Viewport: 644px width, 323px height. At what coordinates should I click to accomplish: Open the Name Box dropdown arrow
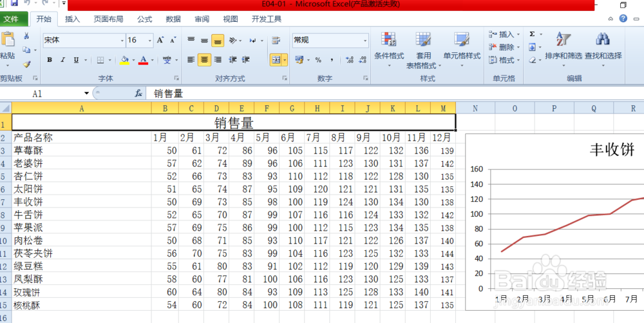click(86, 93)
